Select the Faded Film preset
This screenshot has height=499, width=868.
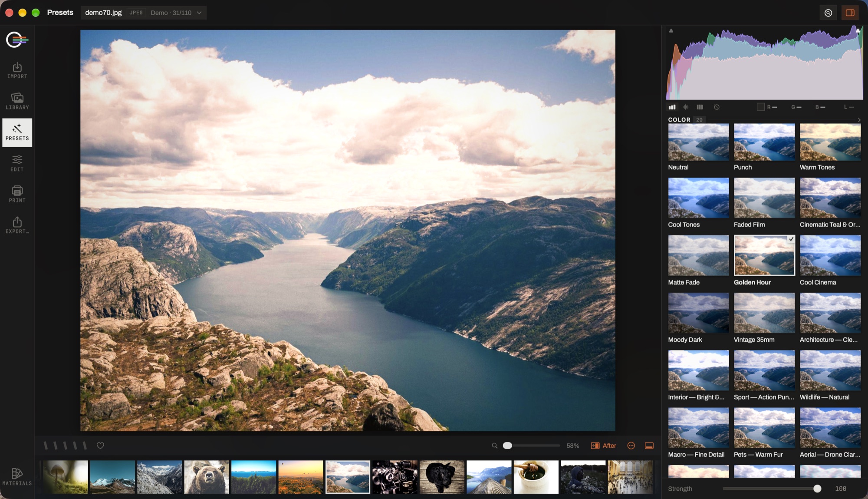(764, 198)
